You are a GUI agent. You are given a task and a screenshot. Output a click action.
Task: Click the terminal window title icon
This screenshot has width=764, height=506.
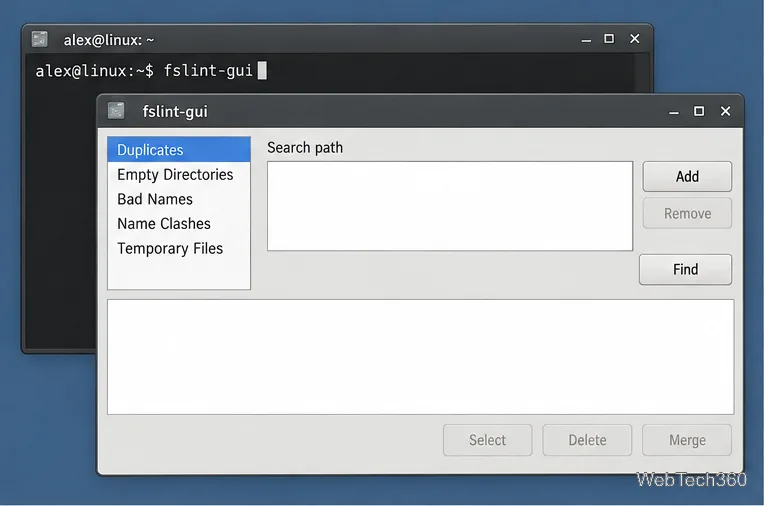click(39, 39)
